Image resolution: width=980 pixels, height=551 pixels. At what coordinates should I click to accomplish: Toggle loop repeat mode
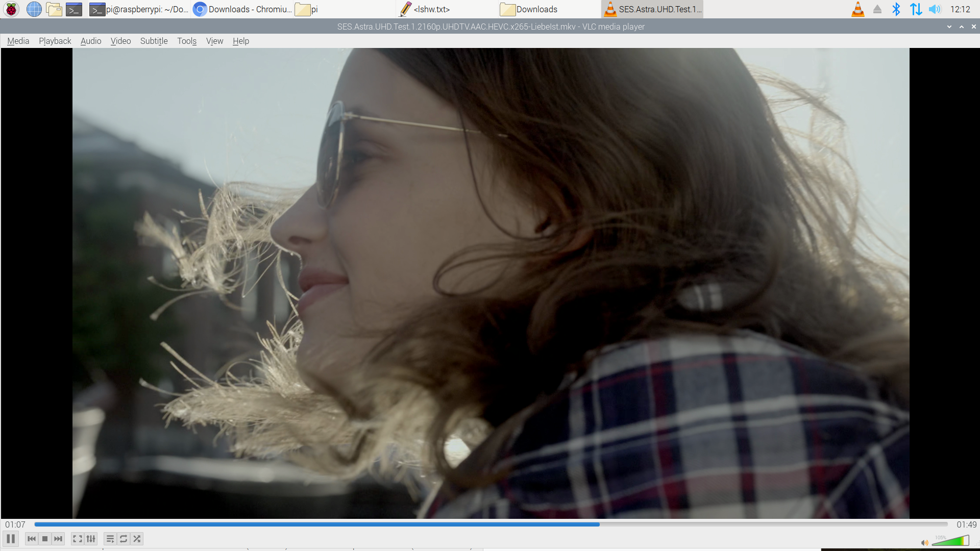124,539
